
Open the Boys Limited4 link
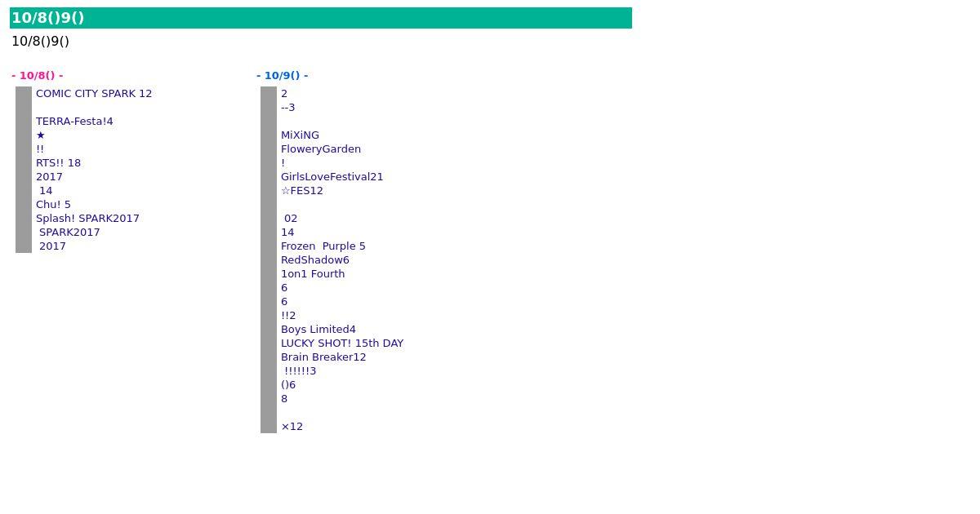click(x=318, y=330)
